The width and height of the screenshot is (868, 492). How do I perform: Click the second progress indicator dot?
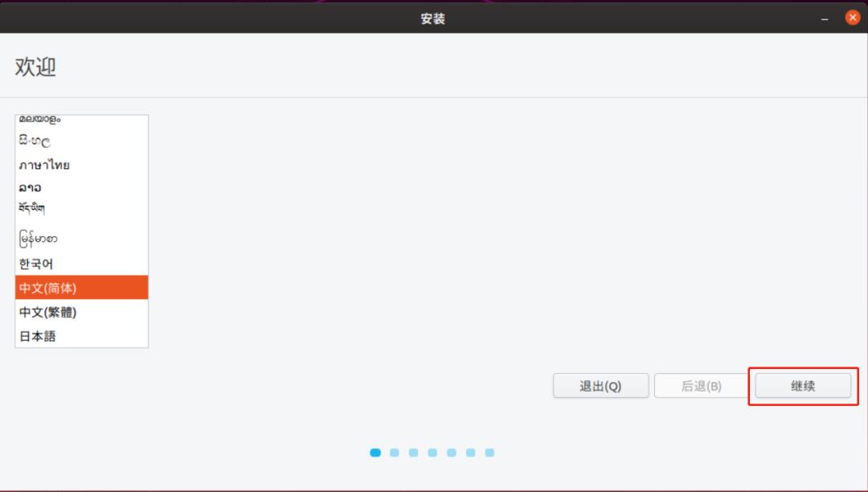pos(395,452)
